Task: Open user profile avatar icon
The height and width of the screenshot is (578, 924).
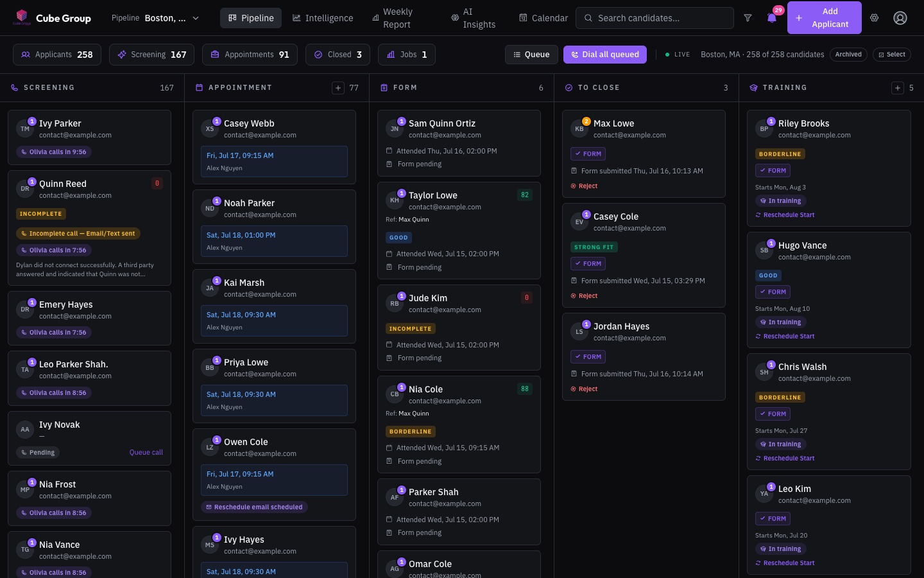Action: (900, 18)
